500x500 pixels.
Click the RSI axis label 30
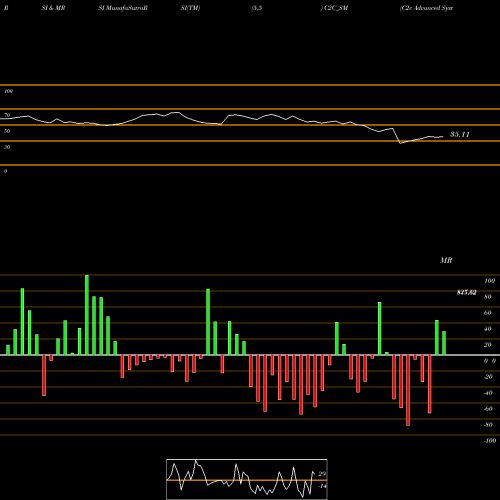pyautogui.click(x=7, y=147)
